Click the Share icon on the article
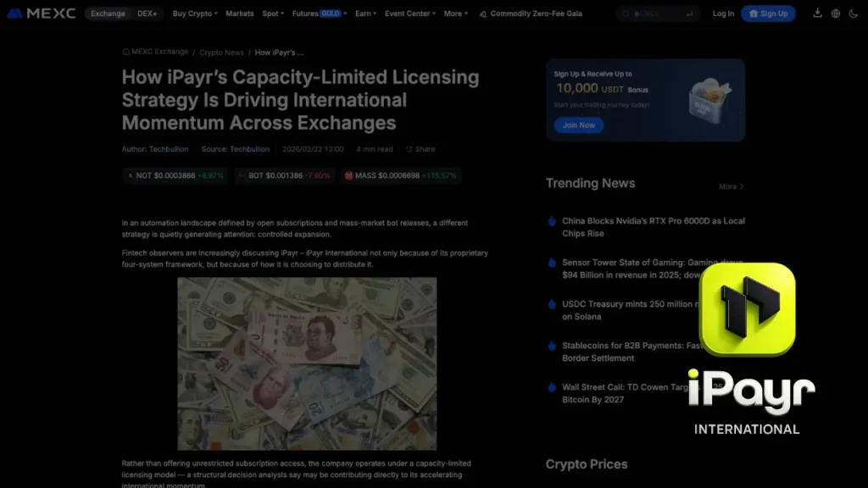Viewport: 868px width, 488px height. pyautogui.click(x=420, y=149)
